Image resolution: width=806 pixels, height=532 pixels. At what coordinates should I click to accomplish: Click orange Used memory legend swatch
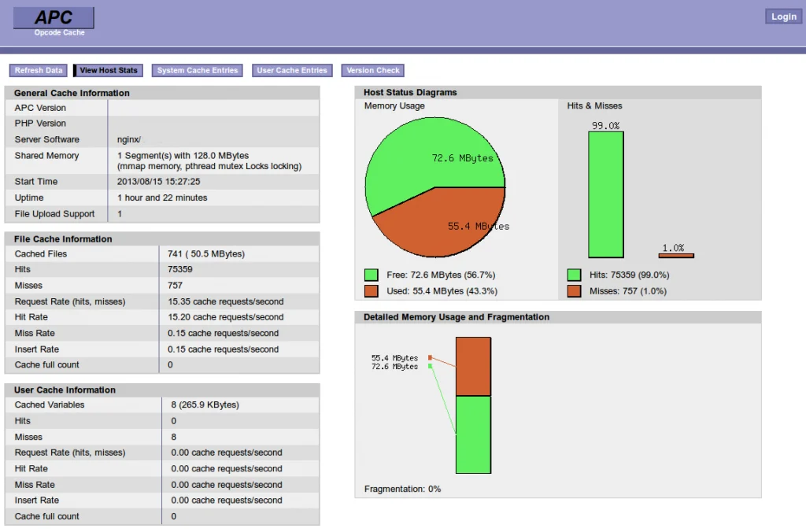[372, 291]
